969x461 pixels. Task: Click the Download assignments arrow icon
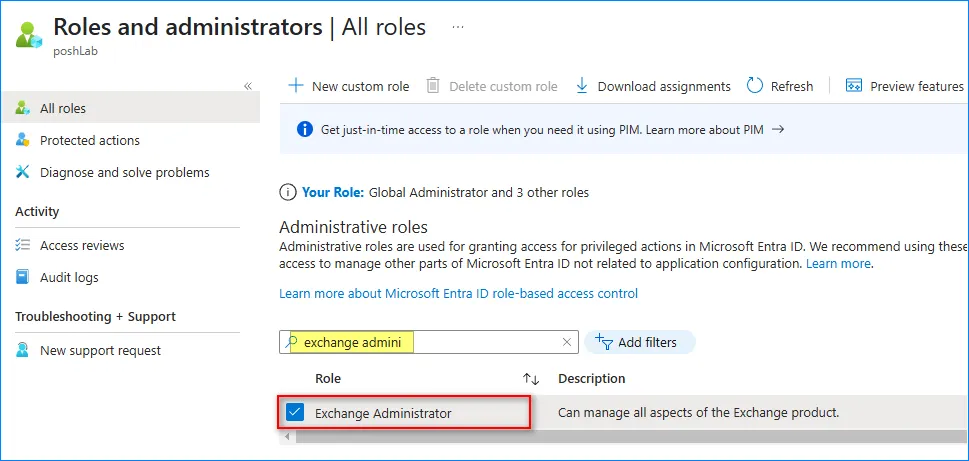click(582, 86)
